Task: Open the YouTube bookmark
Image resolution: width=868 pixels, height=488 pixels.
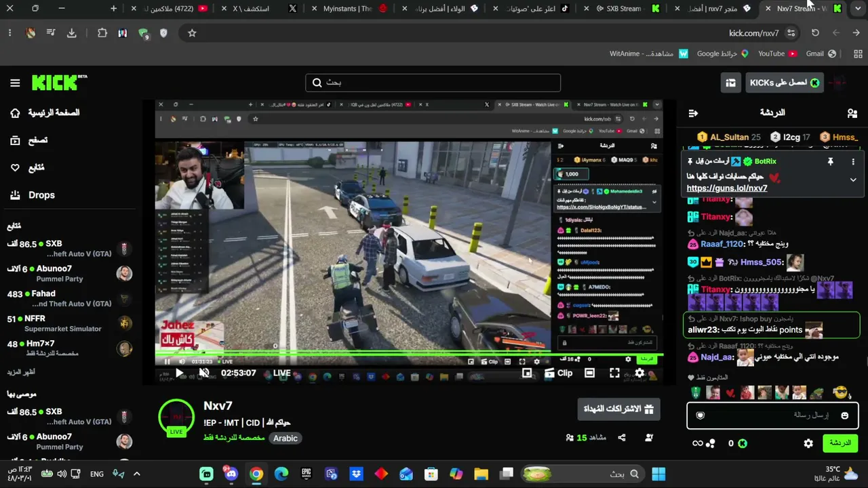Action: point(777,54)
